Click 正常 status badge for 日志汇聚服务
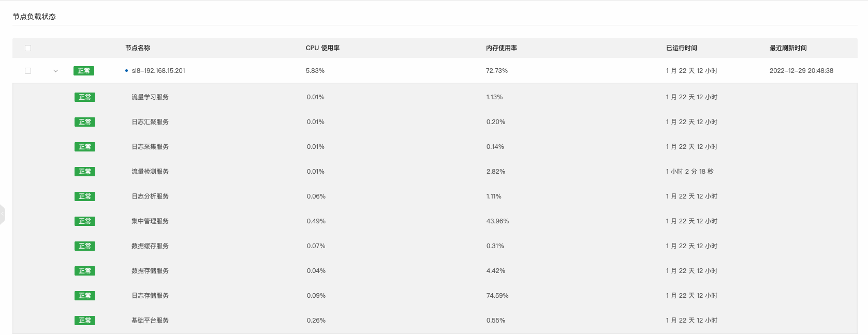Screen dimensions: 868x335 pos(85,122)
